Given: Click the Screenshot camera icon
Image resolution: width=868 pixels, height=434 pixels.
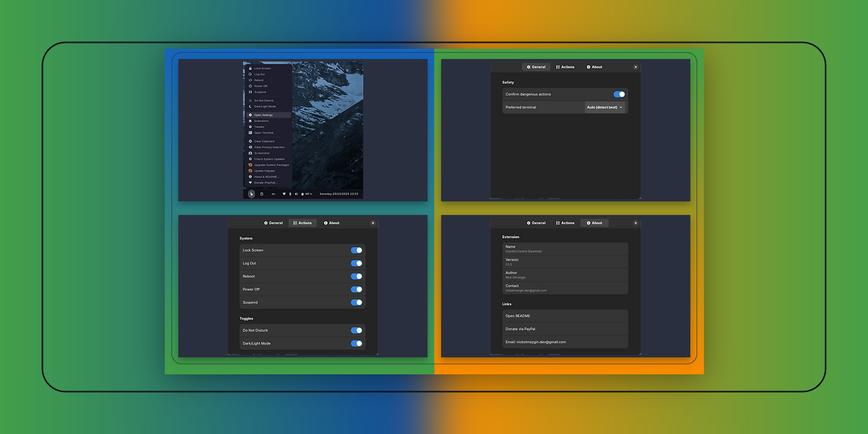Looking at the screenshot, I should coord(250,153).
